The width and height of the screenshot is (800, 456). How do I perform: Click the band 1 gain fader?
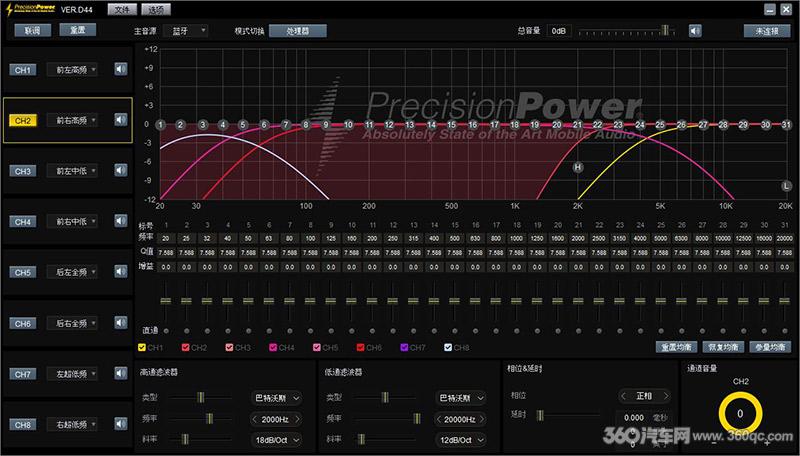pyautogui.click(x=166, y=300)
